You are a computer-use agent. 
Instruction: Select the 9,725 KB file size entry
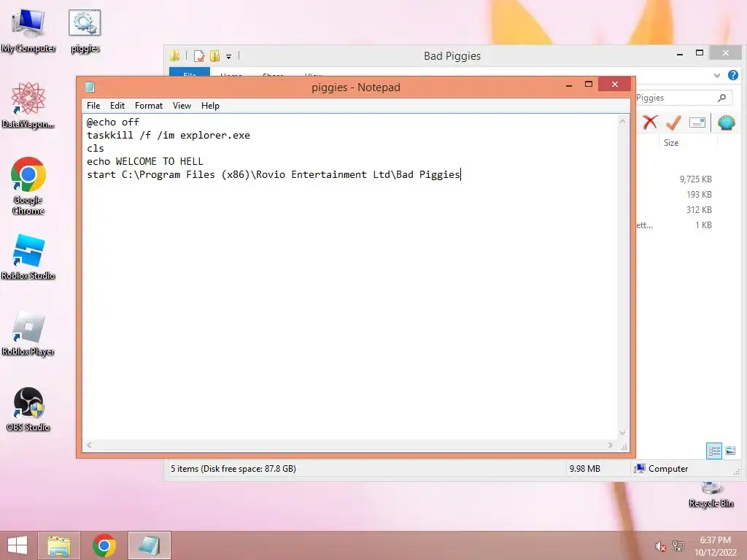coord(695,179)
